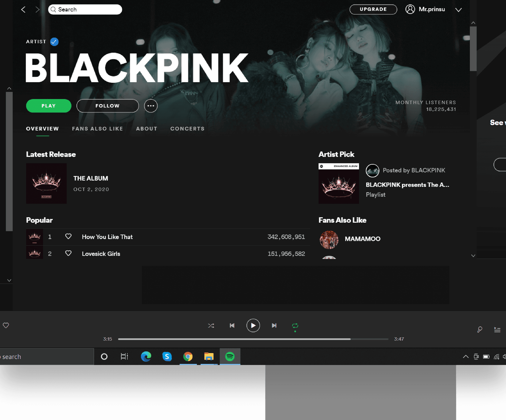Image resolution: width=506 pixels, height=420 pixels.
Task: Toggle shuffle playback
Action: click(x=211, y=326)
